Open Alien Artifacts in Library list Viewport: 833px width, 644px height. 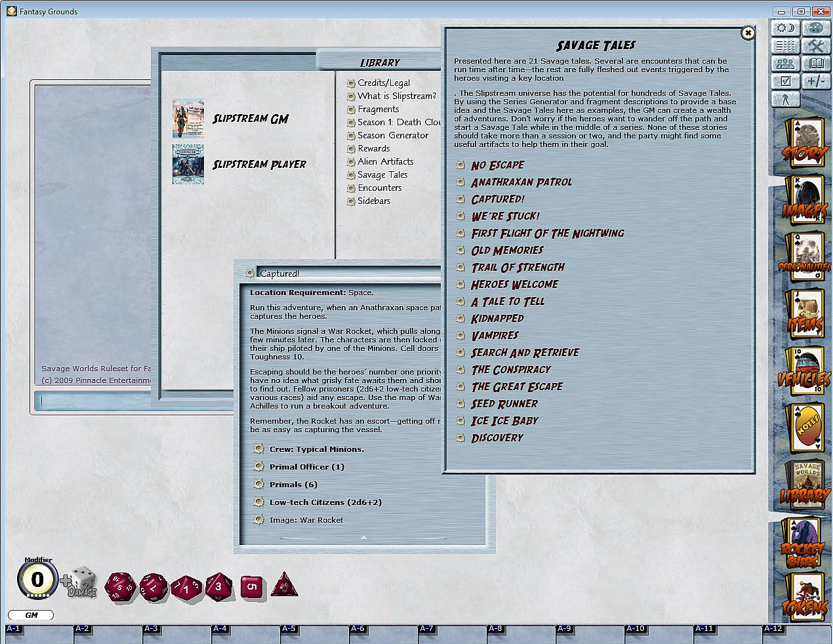point(385,161)
